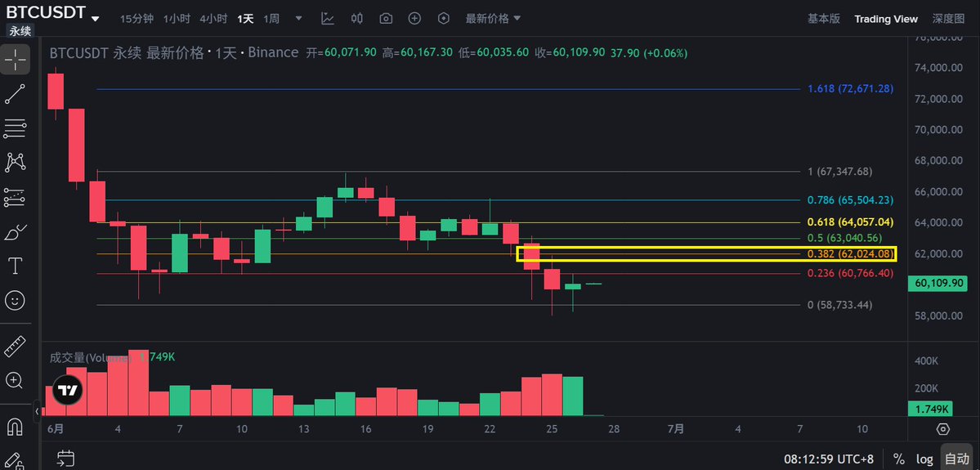Expand more time intervals dropdown arrow

(298, 19)
